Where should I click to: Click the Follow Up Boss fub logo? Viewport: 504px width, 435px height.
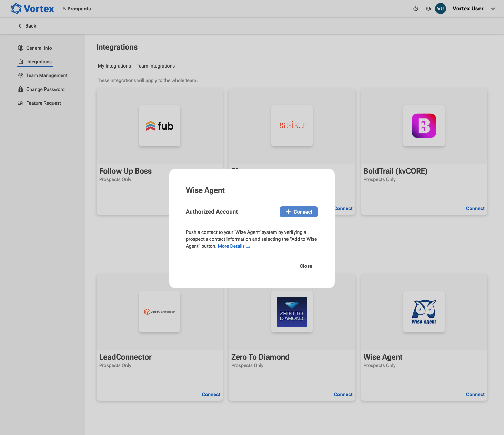160,126
